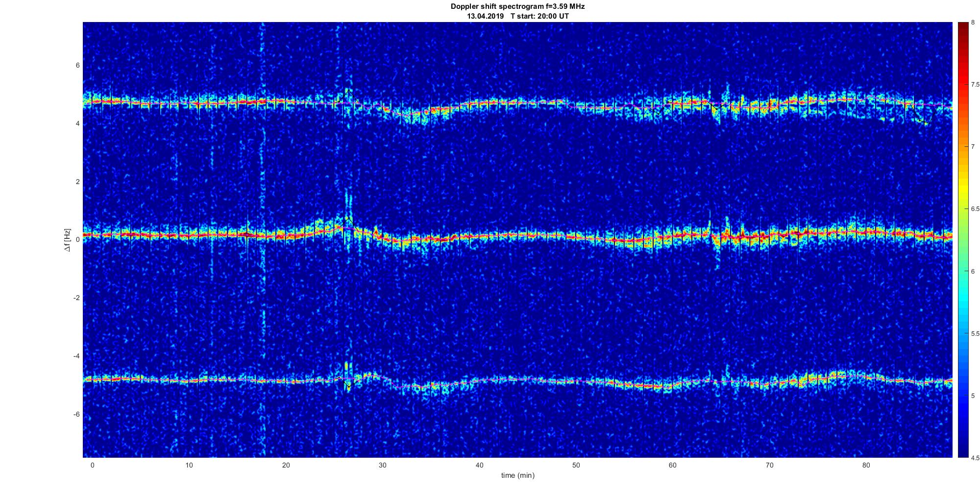980x491 pixels.
Task: Click the colorbar tick label "6"
Action: pos(973,271)
